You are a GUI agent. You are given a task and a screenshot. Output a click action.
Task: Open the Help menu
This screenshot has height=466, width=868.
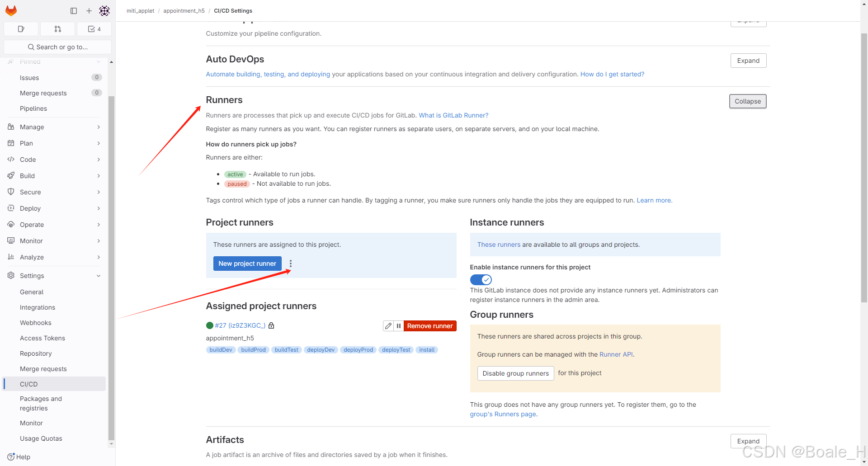pyautogui.click(x=19, y=457)
